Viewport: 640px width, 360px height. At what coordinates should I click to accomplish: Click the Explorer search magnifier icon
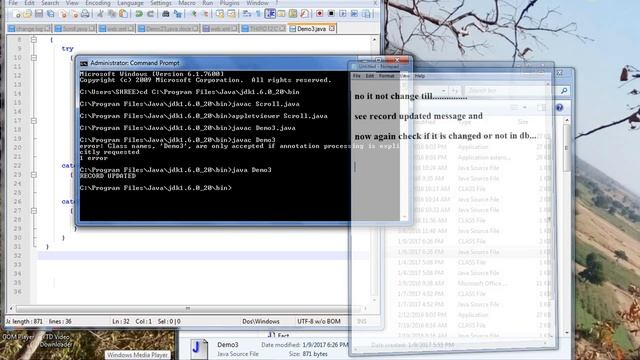pyautogui.click(x=564, y=91)
